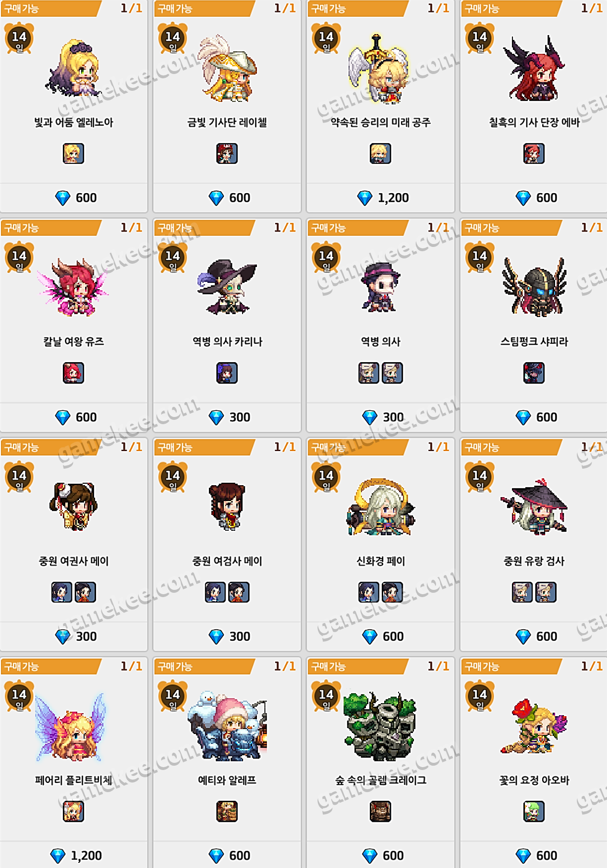The width and height of the screenshot is (607, 868).
Task: Click the second hero portrait under 중원 여검사 메이
Action: click(239, 592)
